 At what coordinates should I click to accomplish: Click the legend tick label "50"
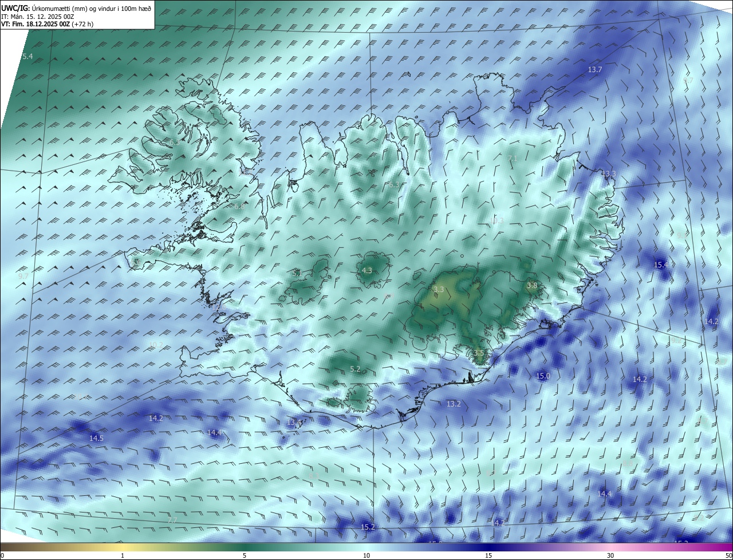tap(728, 555)
